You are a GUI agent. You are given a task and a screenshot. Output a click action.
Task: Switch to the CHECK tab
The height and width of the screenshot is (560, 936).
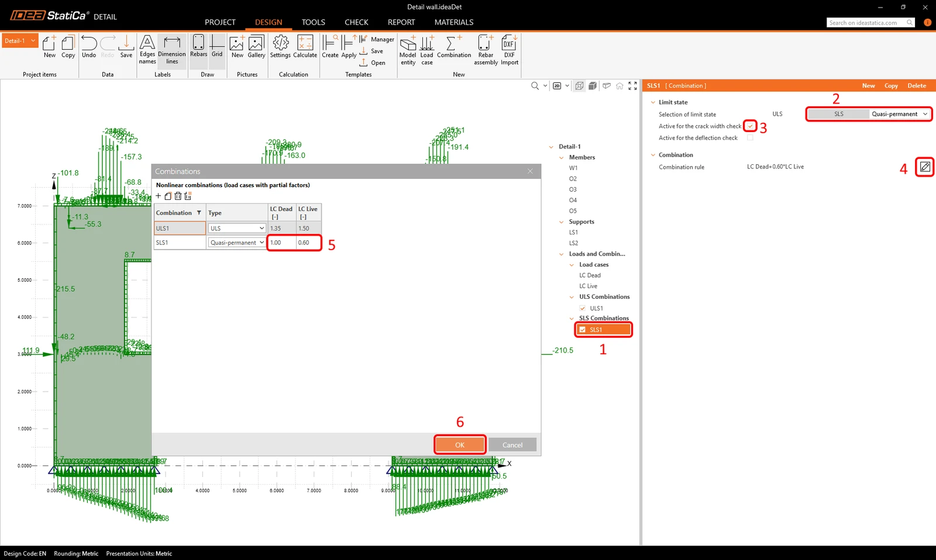(356, 22)
